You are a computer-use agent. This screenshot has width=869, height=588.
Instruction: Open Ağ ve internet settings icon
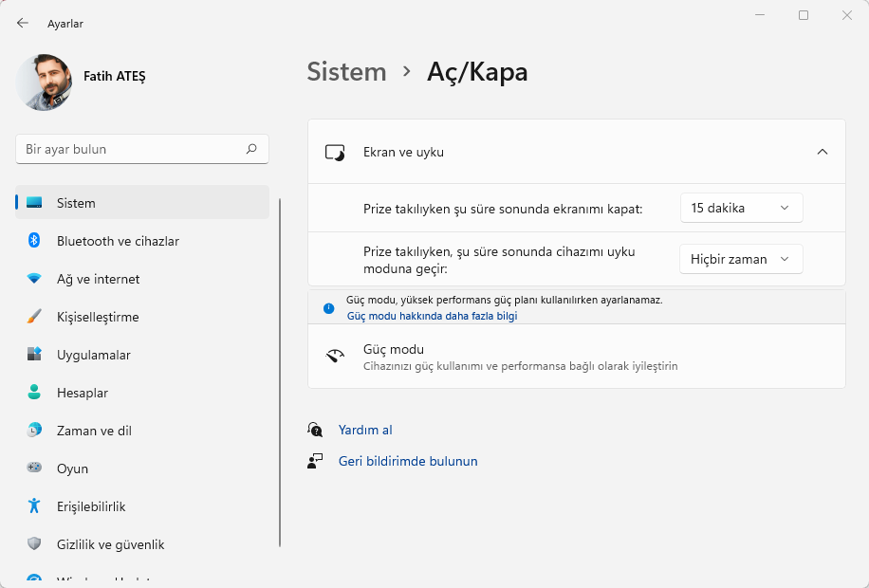34,279
